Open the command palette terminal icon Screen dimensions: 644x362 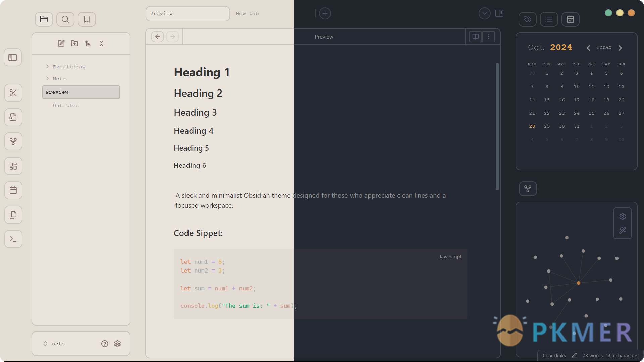13,239
